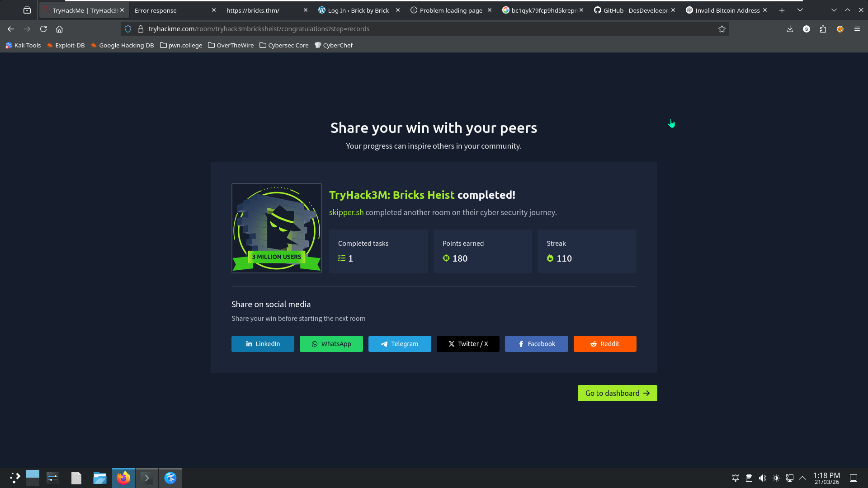Click the skipper.sh profile link
The image size is (868, 488).
pyautogui.click(x=346, y=212)
